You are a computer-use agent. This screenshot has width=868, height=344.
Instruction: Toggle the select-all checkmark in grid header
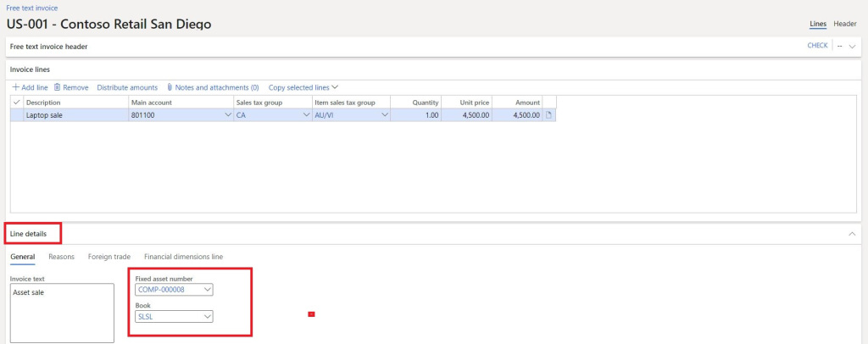17,103
